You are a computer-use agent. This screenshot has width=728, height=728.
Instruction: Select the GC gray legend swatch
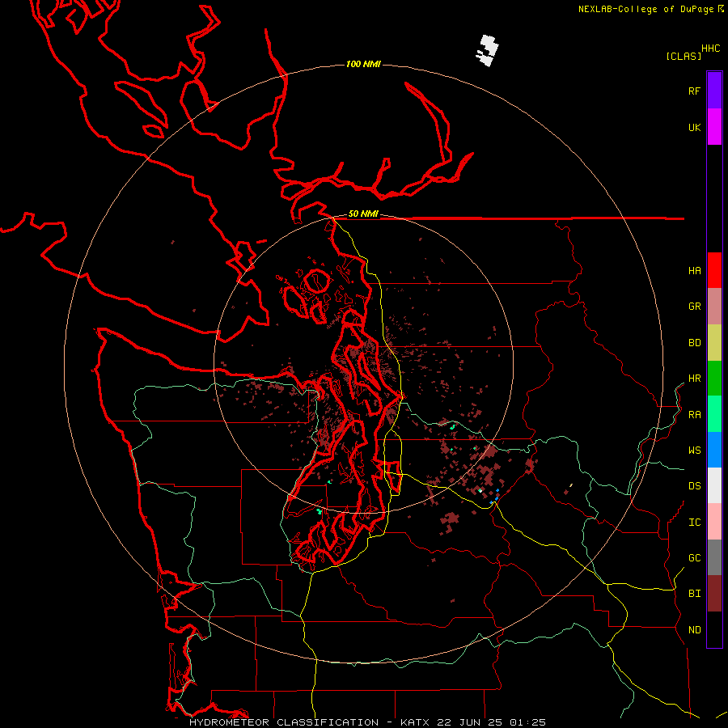tap(714, 557)
